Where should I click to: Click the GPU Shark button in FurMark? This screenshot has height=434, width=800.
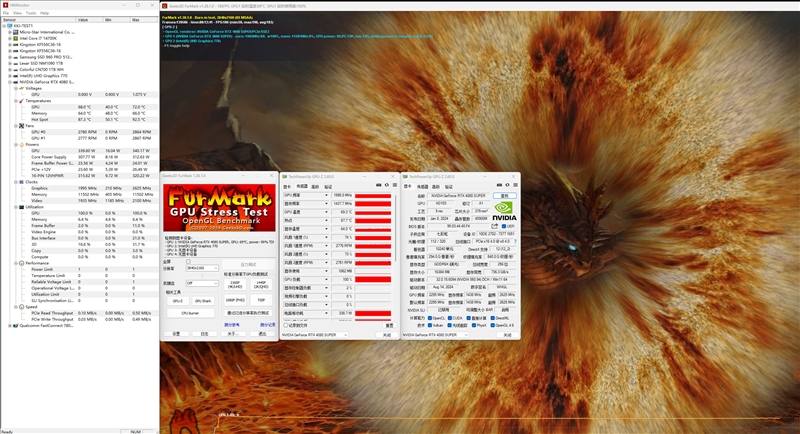(203, 301)
